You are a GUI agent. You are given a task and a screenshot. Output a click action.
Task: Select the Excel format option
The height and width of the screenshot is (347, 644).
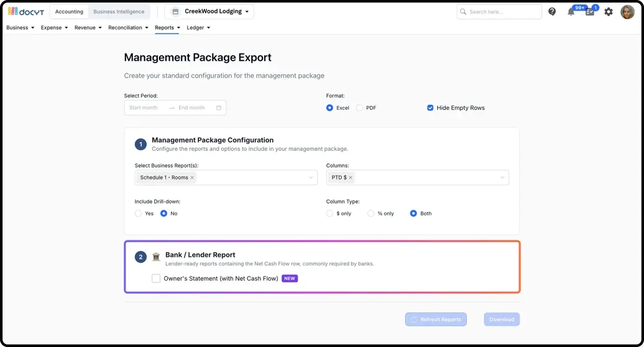coord(329,108)
